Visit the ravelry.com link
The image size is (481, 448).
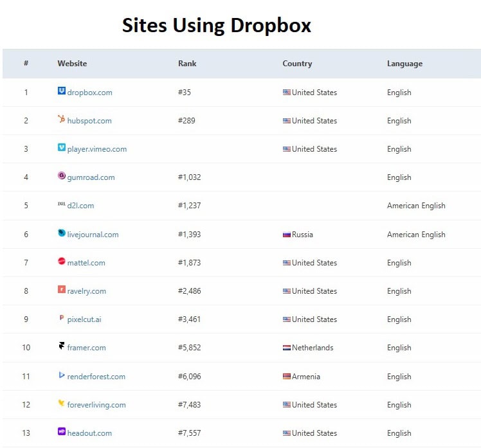pyautogui.click(x=87, y=291)
